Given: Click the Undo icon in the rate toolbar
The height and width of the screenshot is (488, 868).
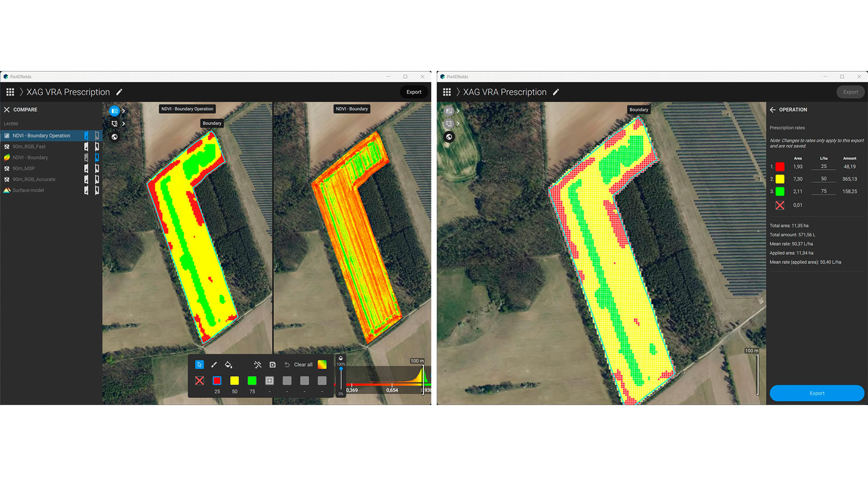Looking at the screenshot, I should 288,364.
